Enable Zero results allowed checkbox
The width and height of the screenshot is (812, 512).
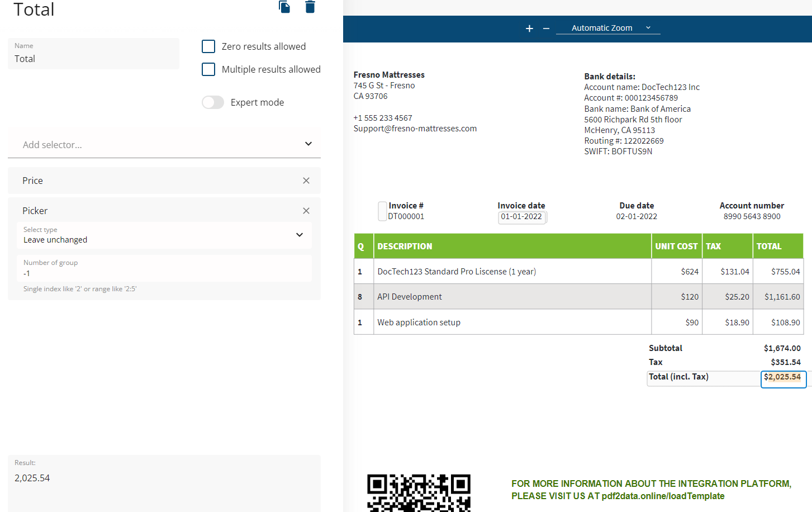(x=208, y=46)
